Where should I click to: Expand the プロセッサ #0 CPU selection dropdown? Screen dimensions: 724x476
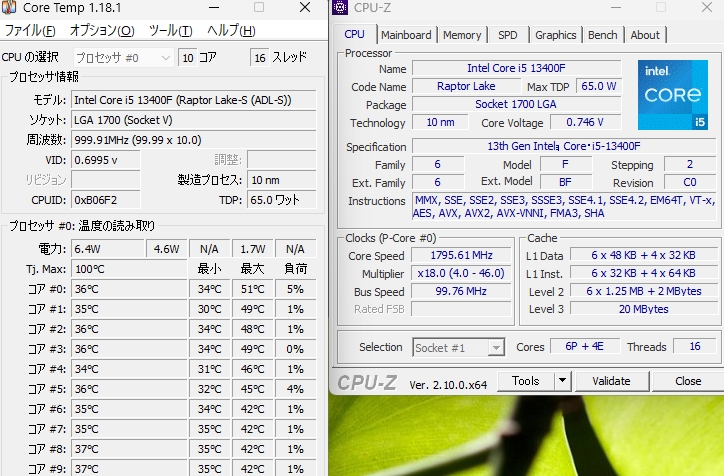pos(123,58)
